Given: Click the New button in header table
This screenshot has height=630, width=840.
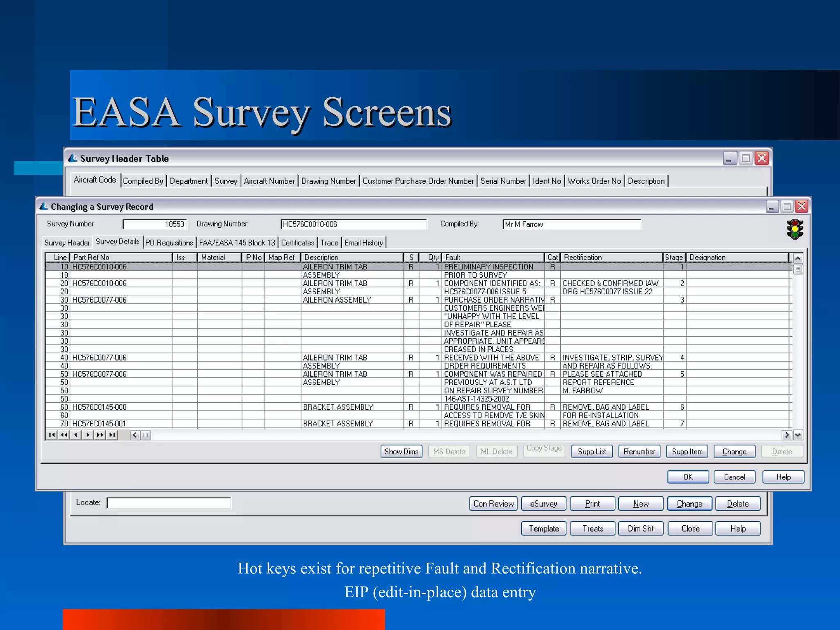Looking at the screenshot, I should pos(641,504).
